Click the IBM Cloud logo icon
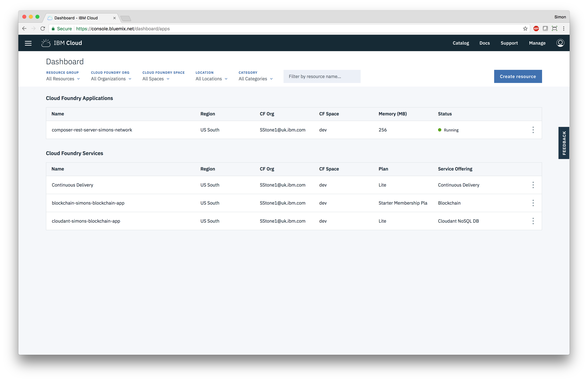Image resolution: width=588 pixels, height=381 pixels. click(x=46, y=43)
